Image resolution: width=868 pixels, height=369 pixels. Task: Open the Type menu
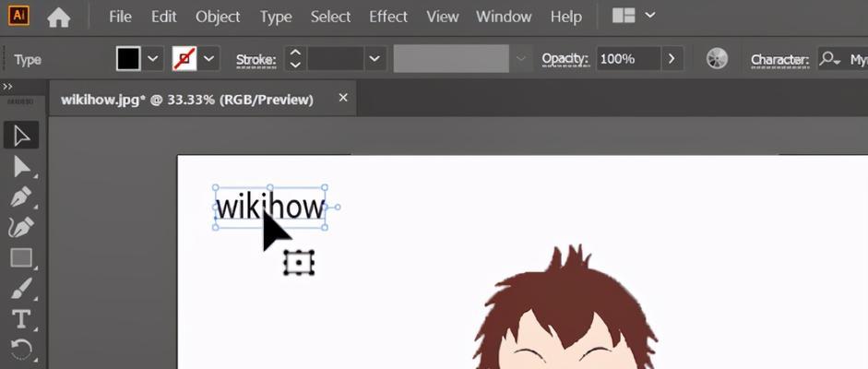(276, 18)
